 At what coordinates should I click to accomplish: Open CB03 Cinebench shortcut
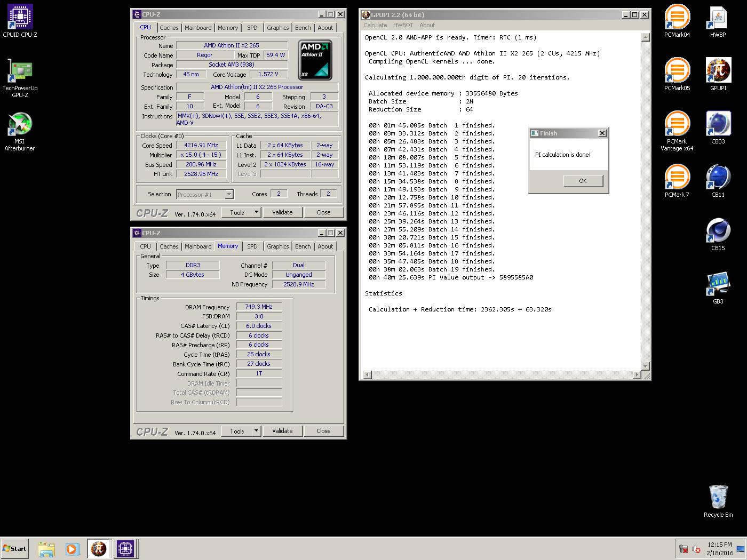click(x=718, y=128)
